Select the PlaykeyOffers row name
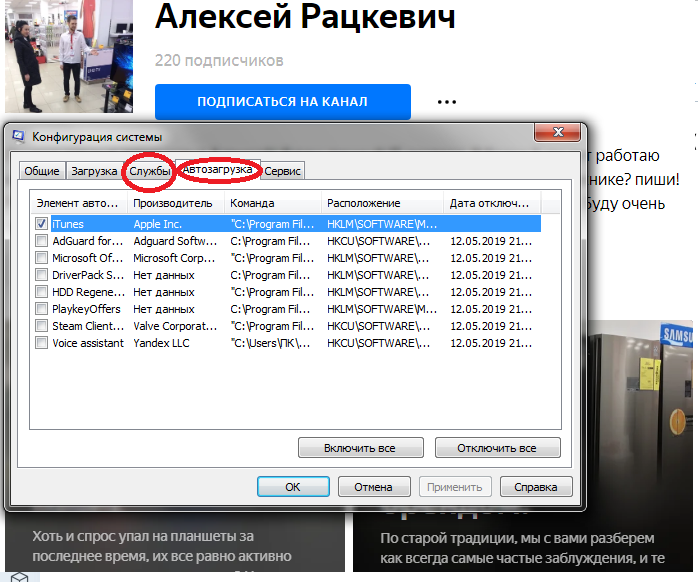Screen dimensions: 698x582 click(86, 309)
